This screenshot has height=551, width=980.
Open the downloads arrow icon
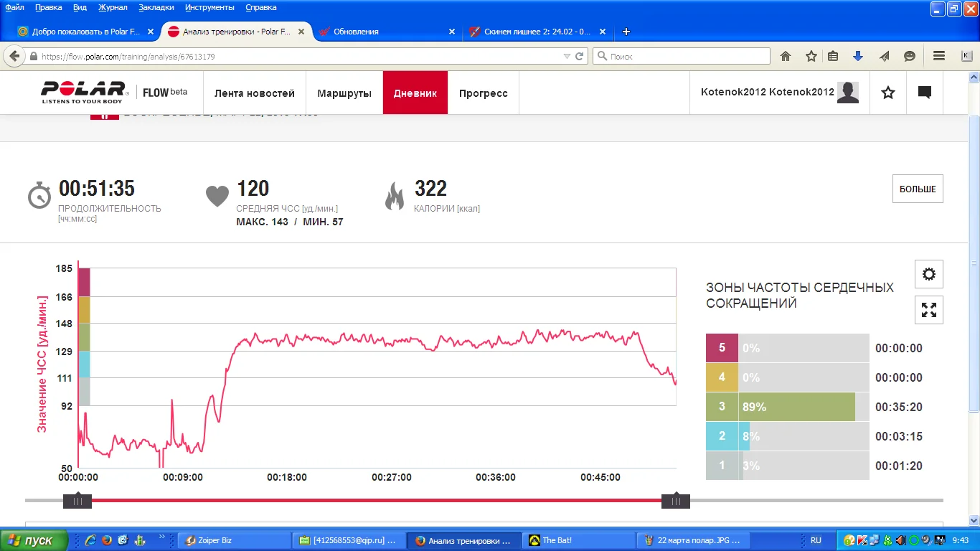(857, 56)
